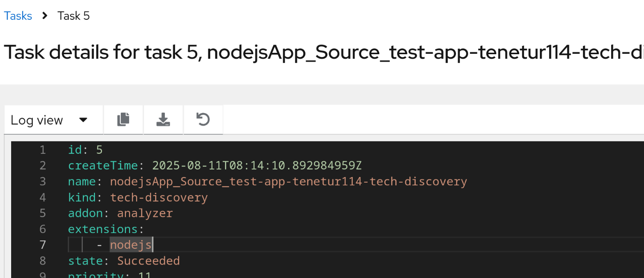644x278 pixels.
Task: Click line number 7 in the gutter
Action: pyautogui.click(x=43, y=245)
